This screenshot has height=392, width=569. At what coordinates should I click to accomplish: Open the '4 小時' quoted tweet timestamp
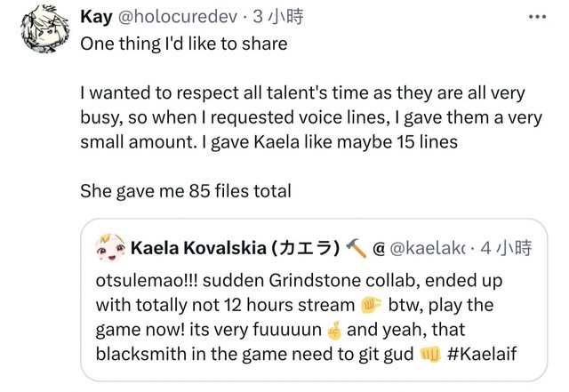coord(505,247)
